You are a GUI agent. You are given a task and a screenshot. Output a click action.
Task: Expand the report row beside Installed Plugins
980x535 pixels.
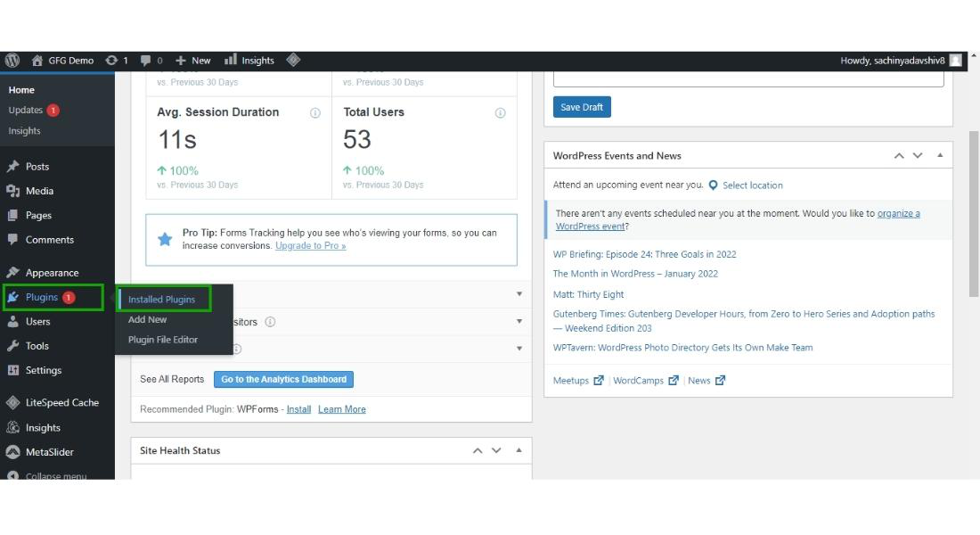click(519, 294)
